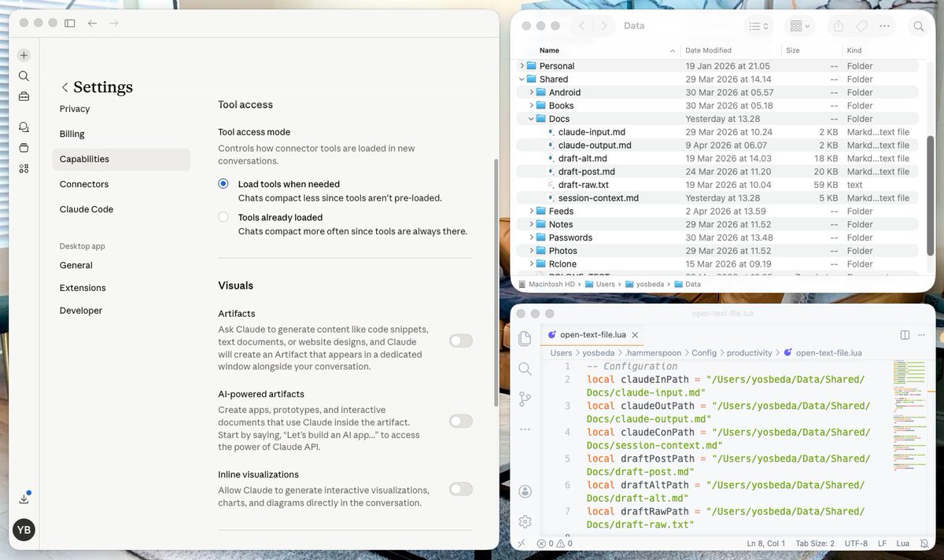The height and width of the screenshot is (560, 944).
Task: Sort Finder list by Name column
Action: pyautogui.click(x=549, y=50)
